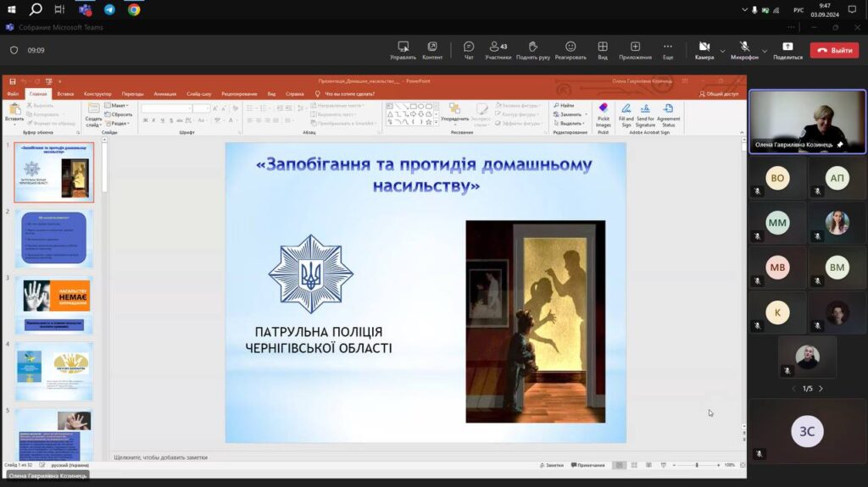
Task: Open the Раздел section dropdown
Action: 117,124
